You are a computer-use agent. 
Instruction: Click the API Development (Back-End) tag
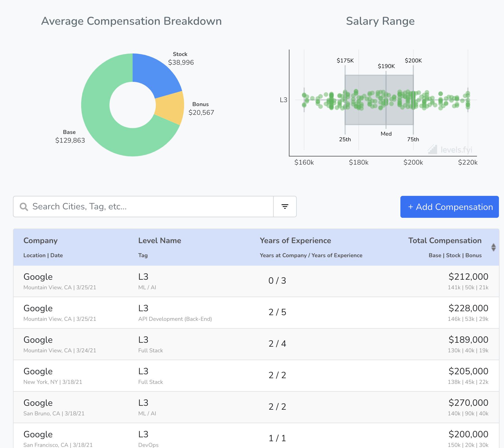(x=175, y=319)
